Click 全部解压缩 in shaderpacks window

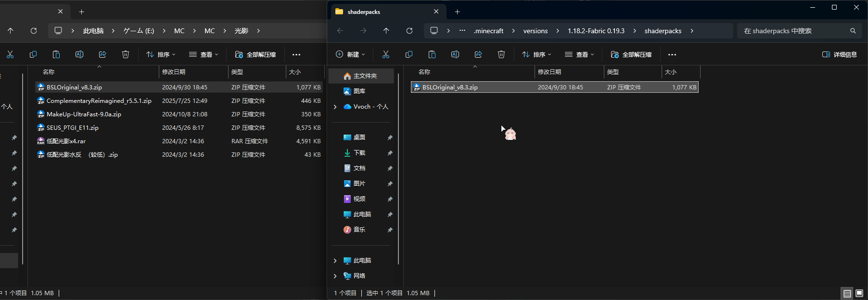coord(631,54)
